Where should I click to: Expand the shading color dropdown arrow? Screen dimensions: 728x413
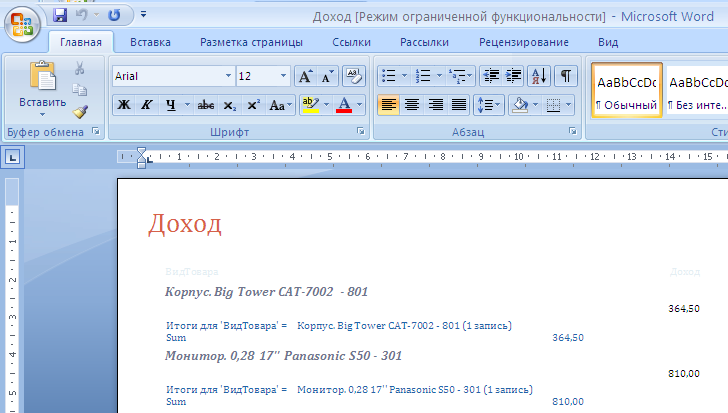click(536, 105)
